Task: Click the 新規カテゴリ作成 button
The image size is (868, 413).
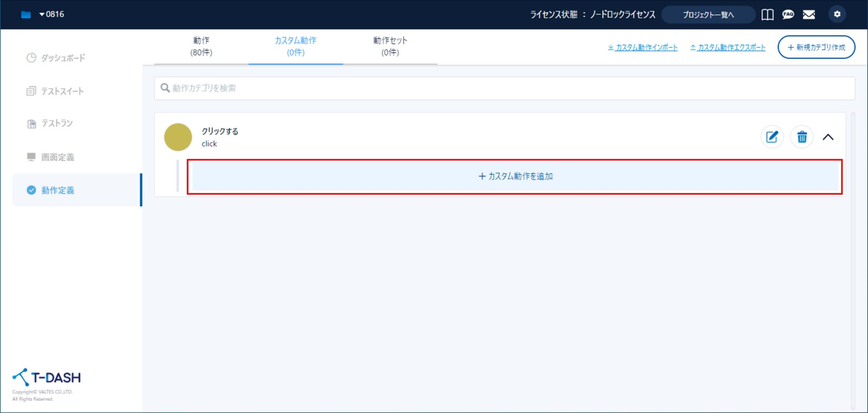Action: click(x=816, y=47)
